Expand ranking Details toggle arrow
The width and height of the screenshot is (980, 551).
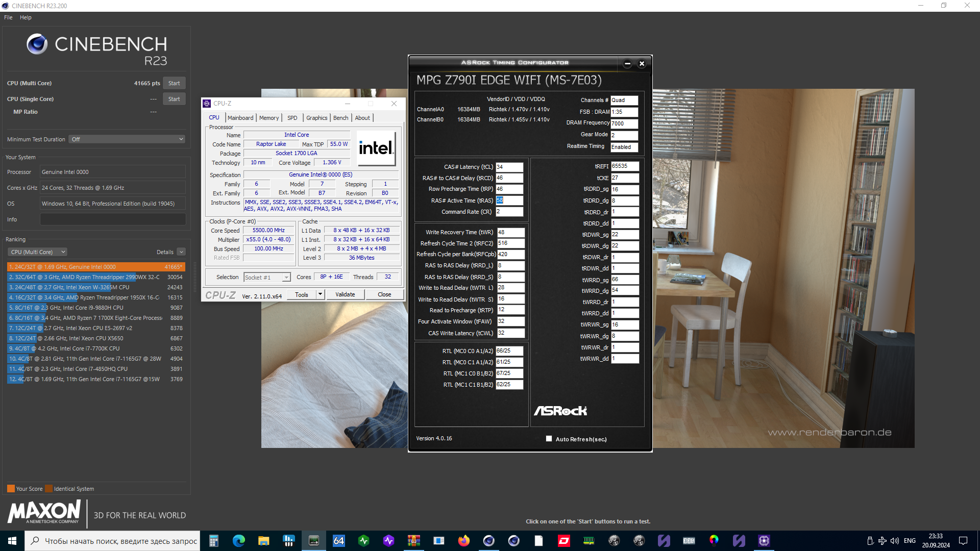[181, 252]
